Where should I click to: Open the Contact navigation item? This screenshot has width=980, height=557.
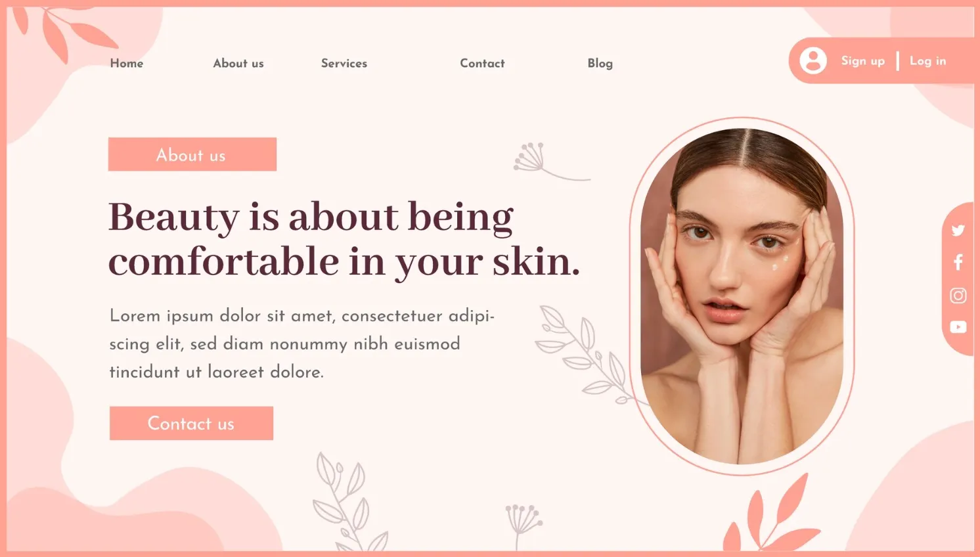483,63
